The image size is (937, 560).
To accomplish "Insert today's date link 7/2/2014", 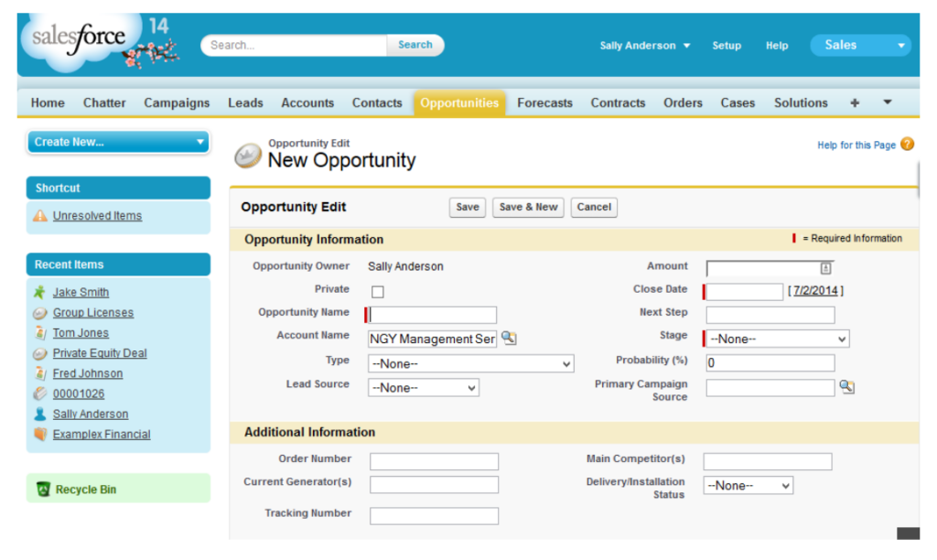I will point(815,290).
